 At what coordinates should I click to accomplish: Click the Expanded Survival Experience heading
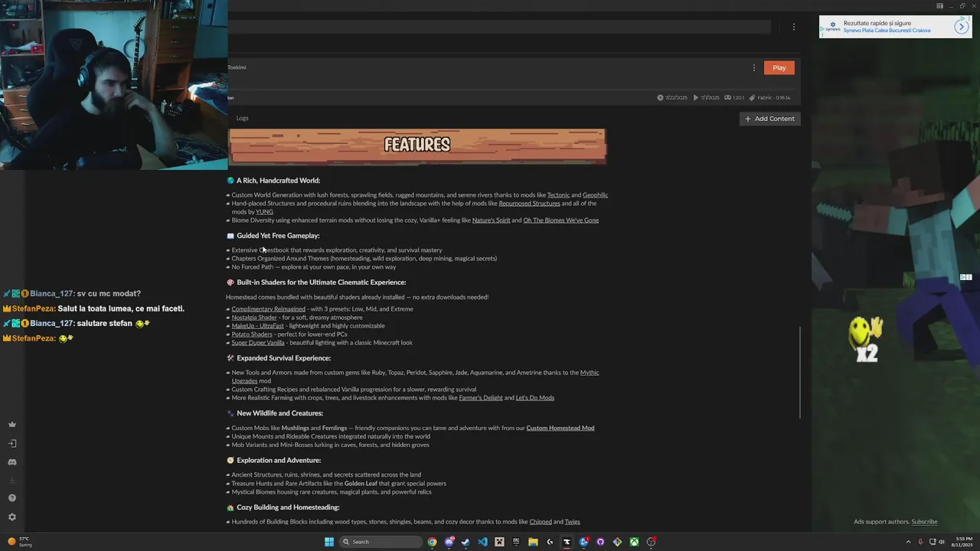click(283, 358)
